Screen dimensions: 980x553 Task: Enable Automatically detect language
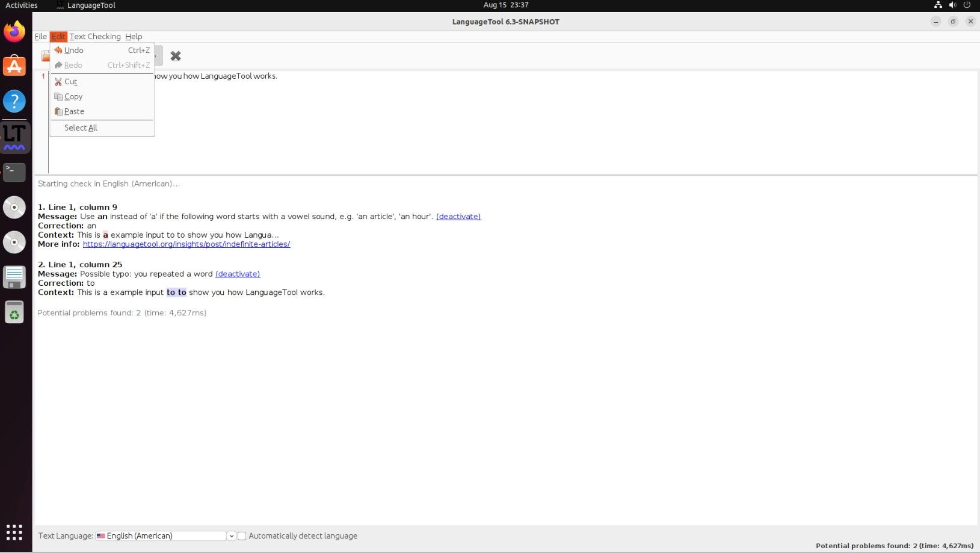coord(241,536)
